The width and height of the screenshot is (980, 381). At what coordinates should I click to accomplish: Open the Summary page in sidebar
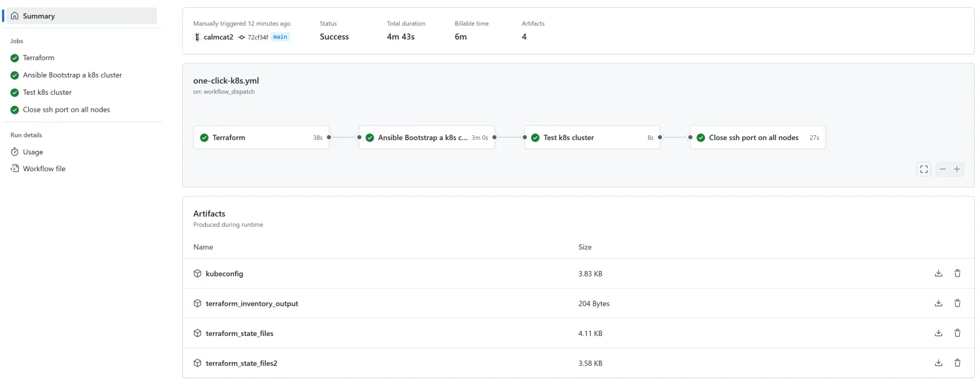39,16
